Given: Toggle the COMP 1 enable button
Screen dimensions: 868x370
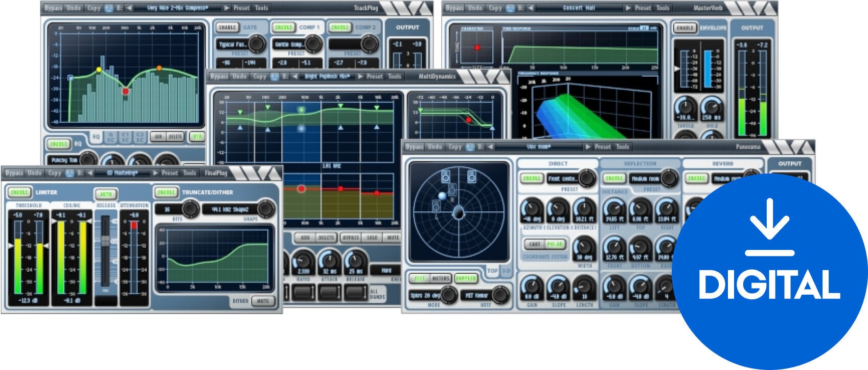Looking at the screenshot, I should click(284, 27).
